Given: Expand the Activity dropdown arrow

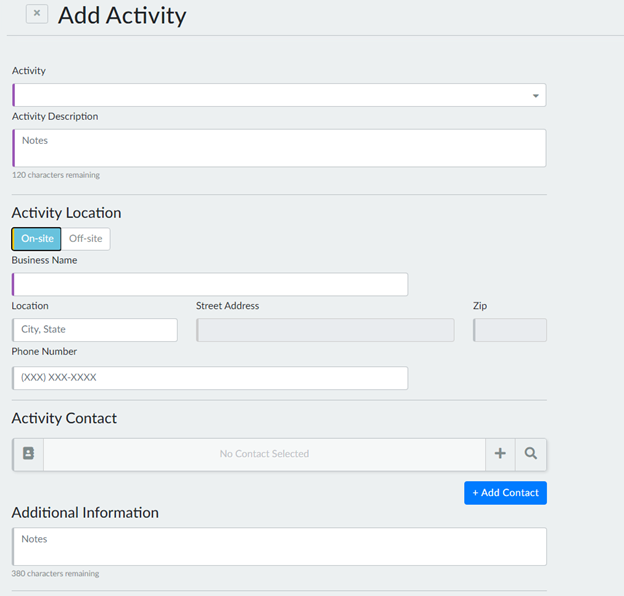Looking at the screenshot, I should [536, 96].
